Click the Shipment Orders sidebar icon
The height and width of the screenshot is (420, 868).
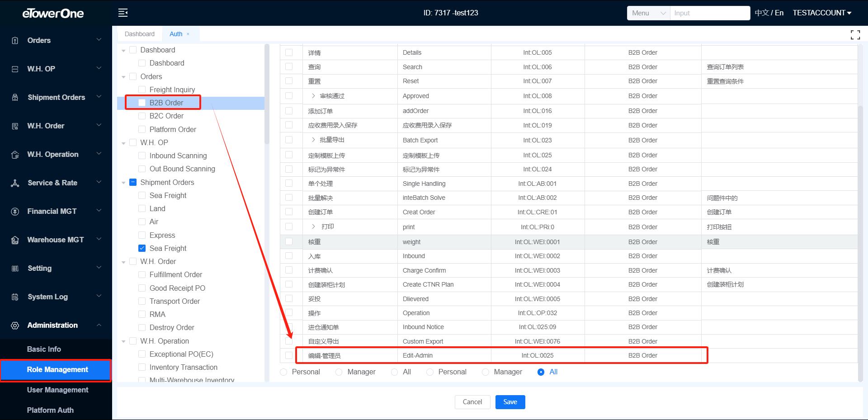[15, 98]
